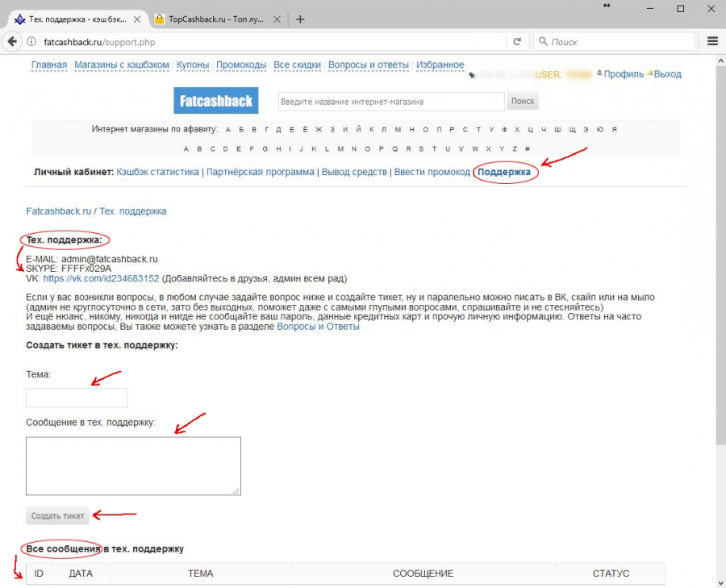Filter stores by Cyrillic letter Б

click(241, 130)
